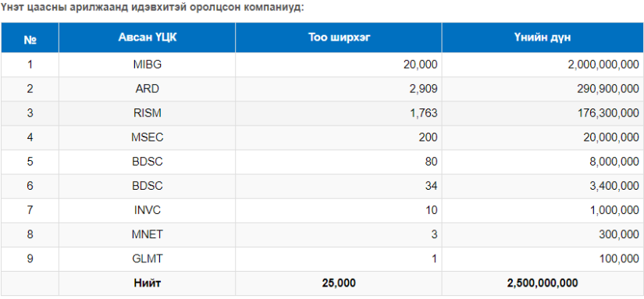Select the MIBG cell
Viewport: 644px width, 299px height.
pos(147,65)
